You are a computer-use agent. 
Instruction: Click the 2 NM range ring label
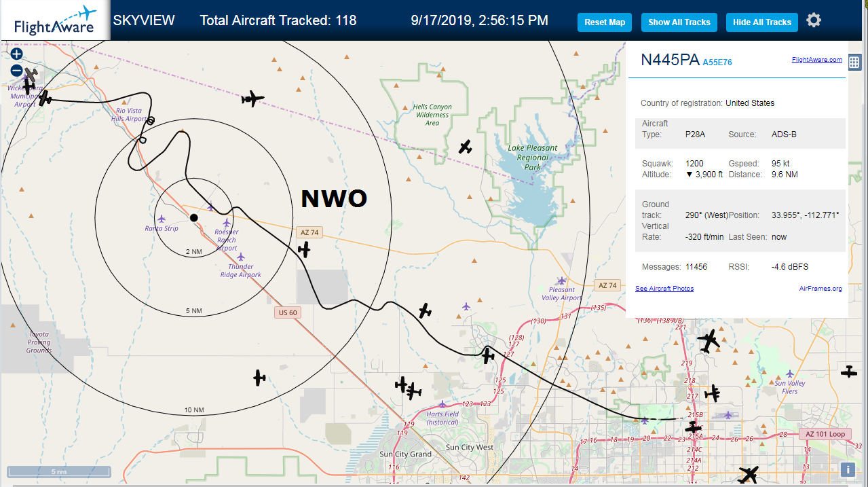(x=194, y=251)
